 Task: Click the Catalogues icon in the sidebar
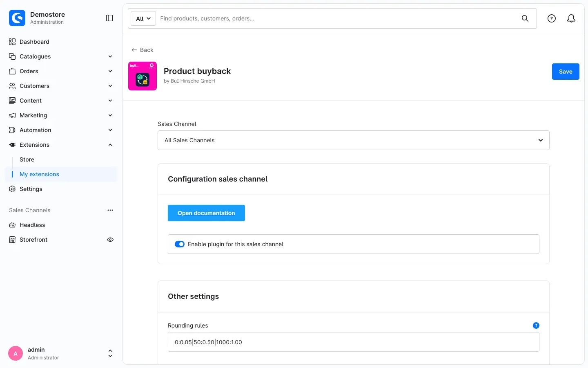[x=12, y=56]
